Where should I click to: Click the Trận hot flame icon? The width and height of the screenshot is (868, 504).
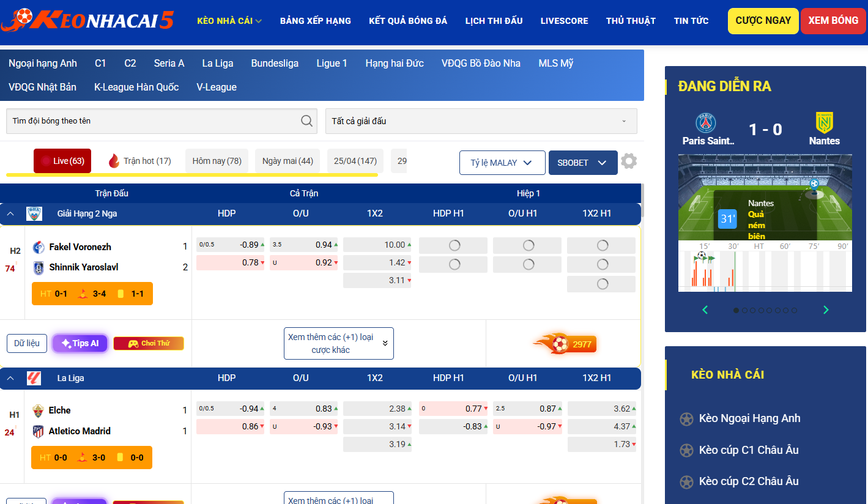114,161
